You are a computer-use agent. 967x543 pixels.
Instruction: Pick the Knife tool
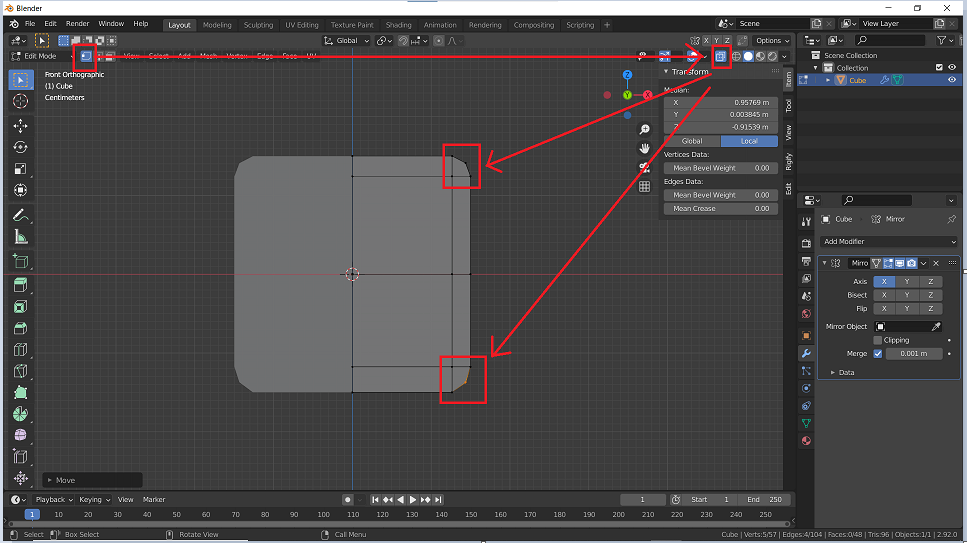point(20,371)
